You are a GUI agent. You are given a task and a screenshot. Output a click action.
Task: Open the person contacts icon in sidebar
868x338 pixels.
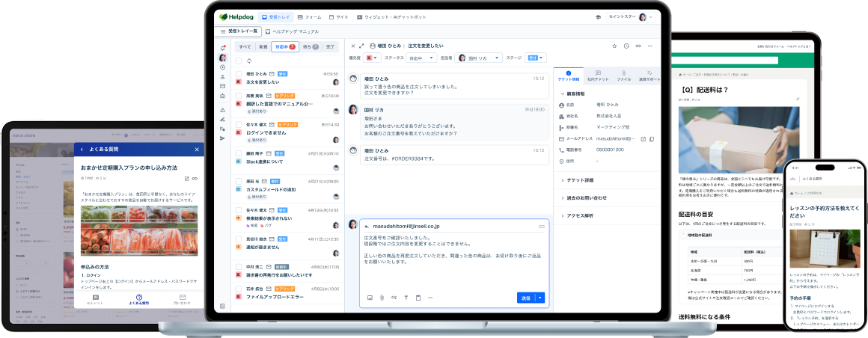223,76
